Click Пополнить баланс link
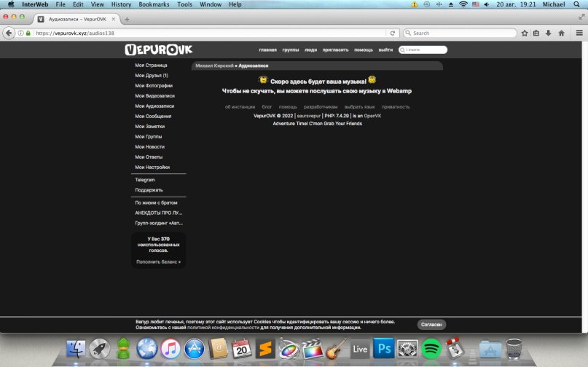The width and height of the screenshot is (588, 367). 158,262
